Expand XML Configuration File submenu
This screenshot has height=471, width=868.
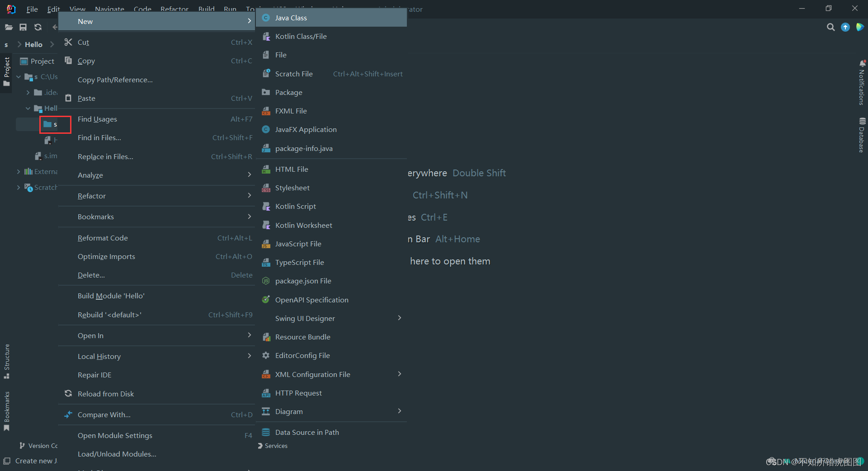[x=331, y=374]
